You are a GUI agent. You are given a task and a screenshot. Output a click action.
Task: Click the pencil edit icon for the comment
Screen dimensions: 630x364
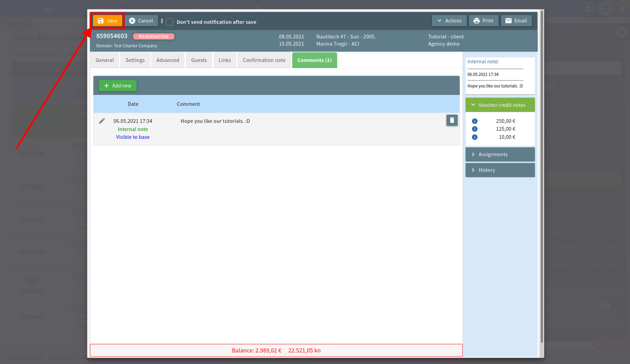[x=102, y=121]
